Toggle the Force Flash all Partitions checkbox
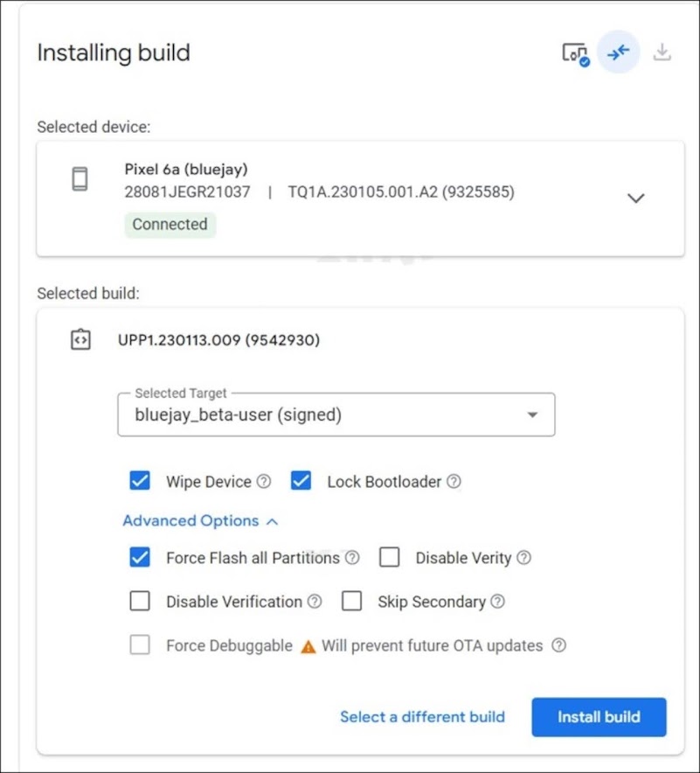The width and height of the screenshot is (700, 773). (140, 558)
